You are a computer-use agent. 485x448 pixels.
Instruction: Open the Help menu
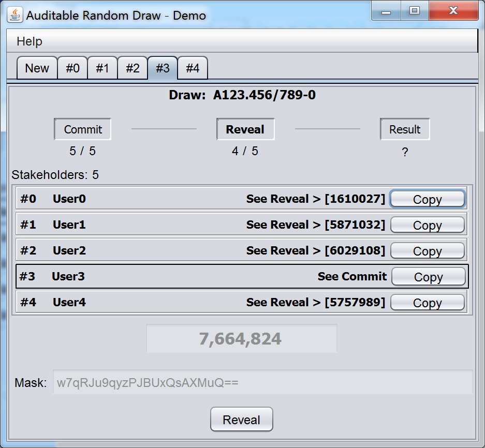30,41
